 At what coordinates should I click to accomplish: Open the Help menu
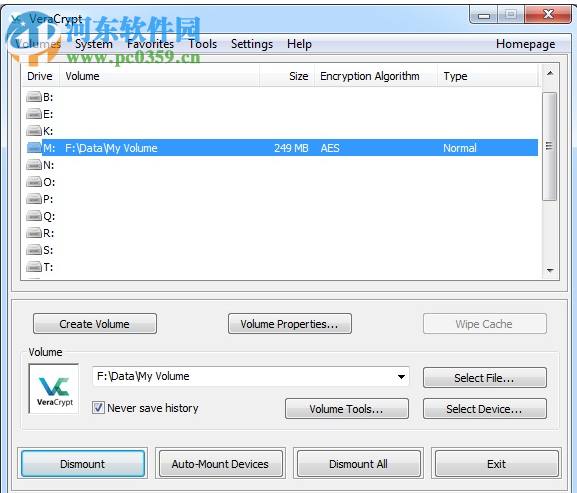pyautogui.click(x=299, y=44)
